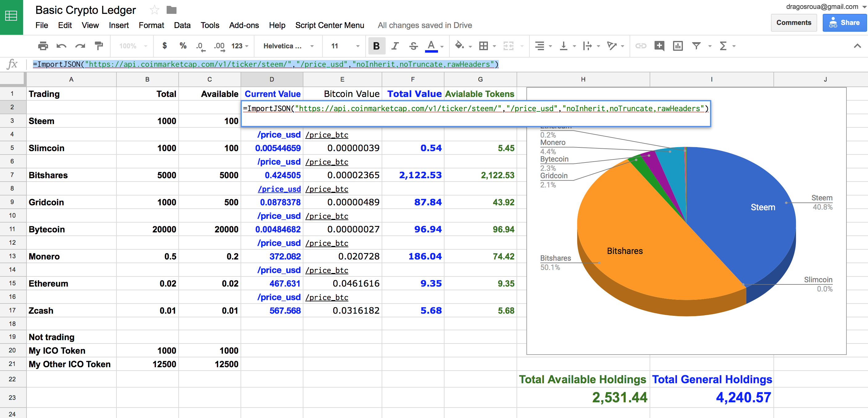Open the fill color bucket
This screenshot has height=418, width=868.
(459, 46)
